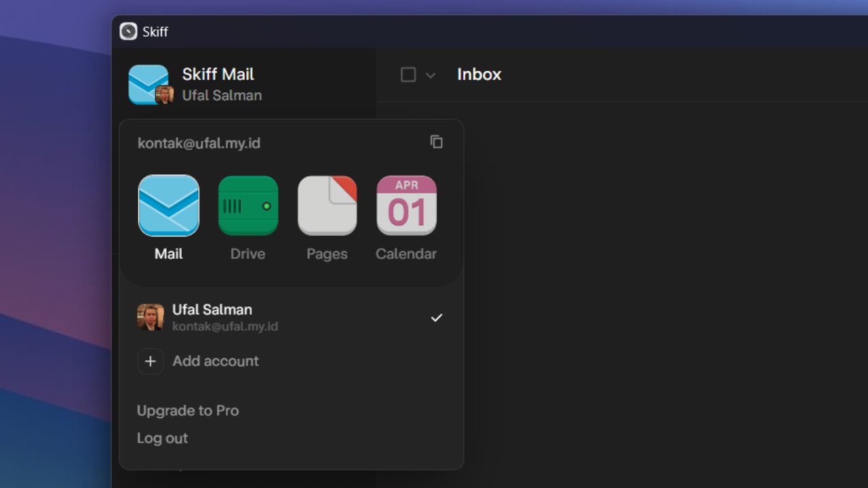
Task: Click Log out
Action: 162,439
